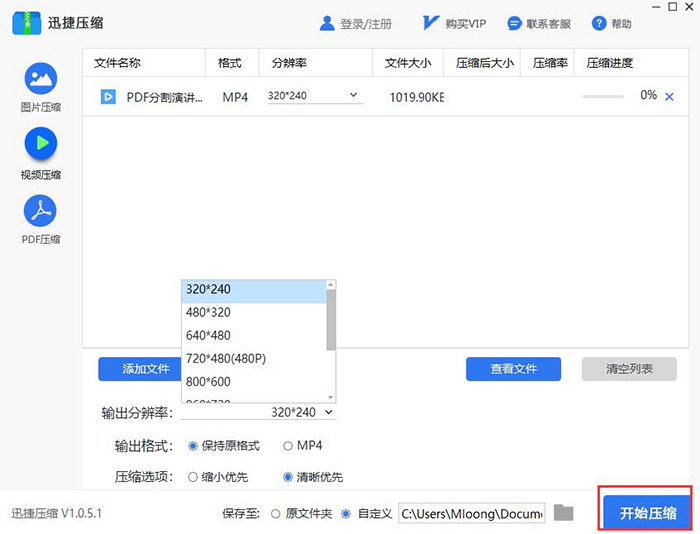Choose 清晰优先 compression option
700x534 pixels.
click(288, 477)
